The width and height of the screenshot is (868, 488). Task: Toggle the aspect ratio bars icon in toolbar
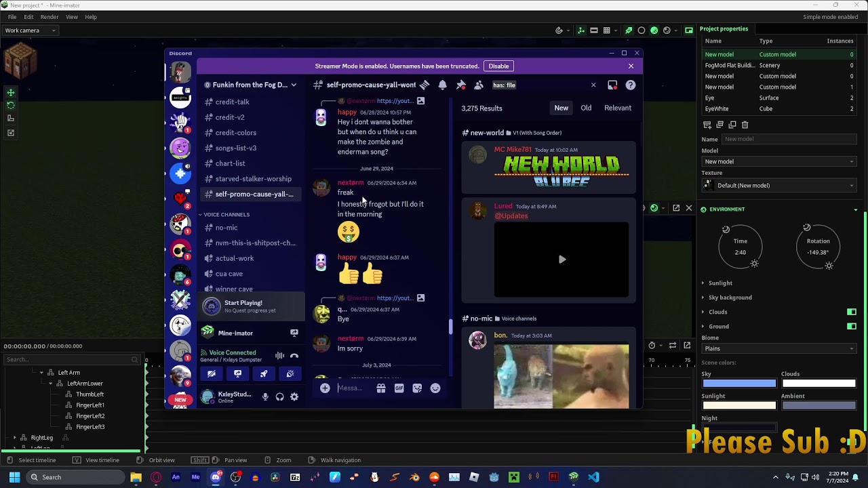point(594,30)
